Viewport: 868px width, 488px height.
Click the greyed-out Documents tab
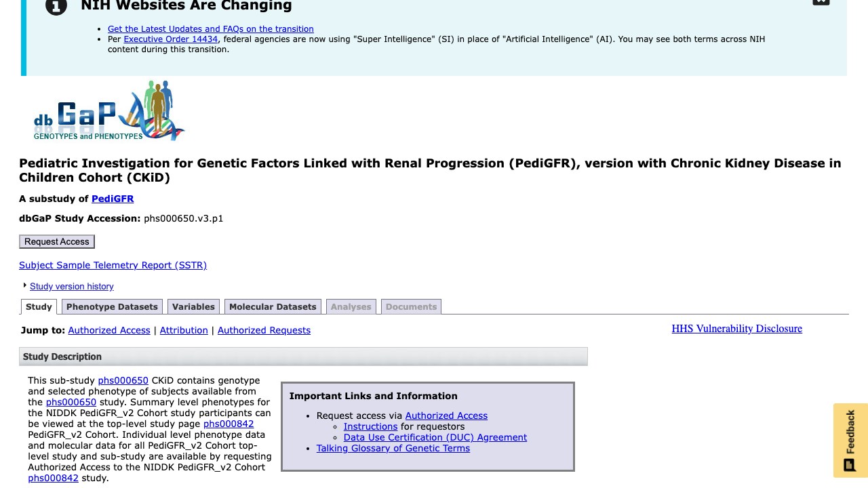click(411, 307)
